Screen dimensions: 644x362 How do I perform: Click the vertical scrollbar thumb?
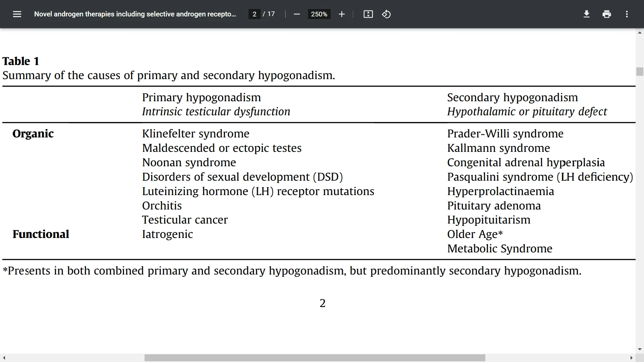coord(640,72)
